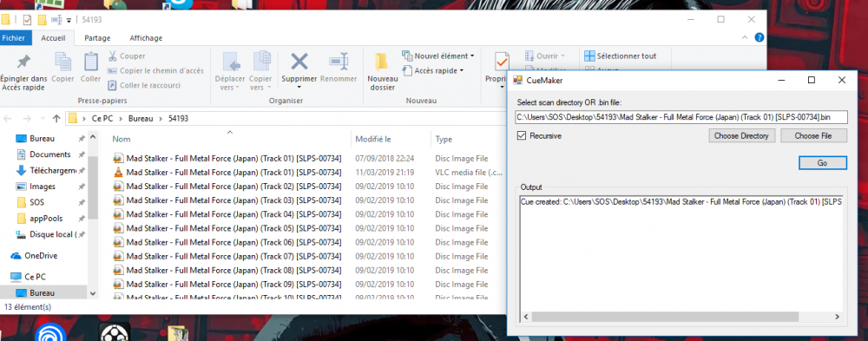Click the Propriétés checkmark icon
This screenshot has height=341, width=868.
pyautogui.click(x=502, y=62)
